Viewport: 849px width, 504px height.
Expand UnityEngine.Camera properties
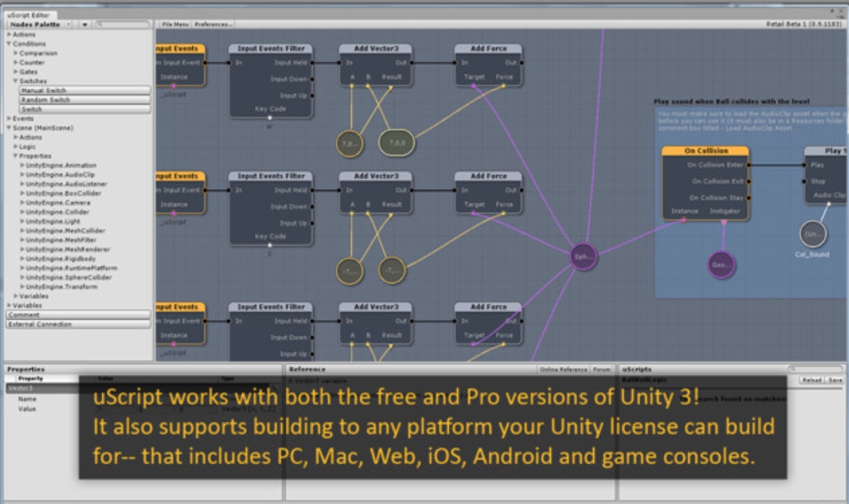22,203
